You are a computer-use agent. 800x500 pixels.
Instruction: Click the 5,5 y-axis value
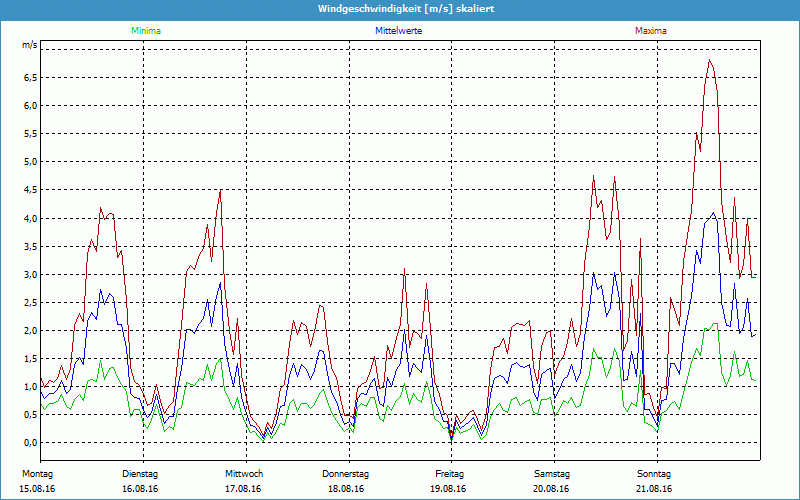[30, 134]
